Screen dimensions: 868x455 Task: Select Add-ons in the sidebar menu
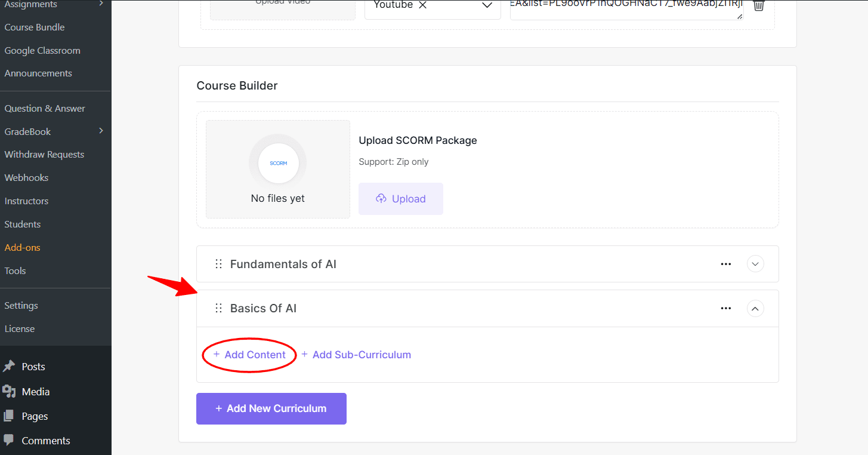[x=22, y=247]
